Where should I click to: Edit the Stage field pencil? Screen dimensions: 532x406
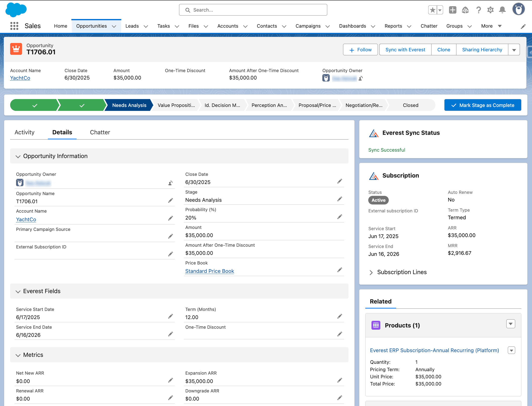click(340, 199)
